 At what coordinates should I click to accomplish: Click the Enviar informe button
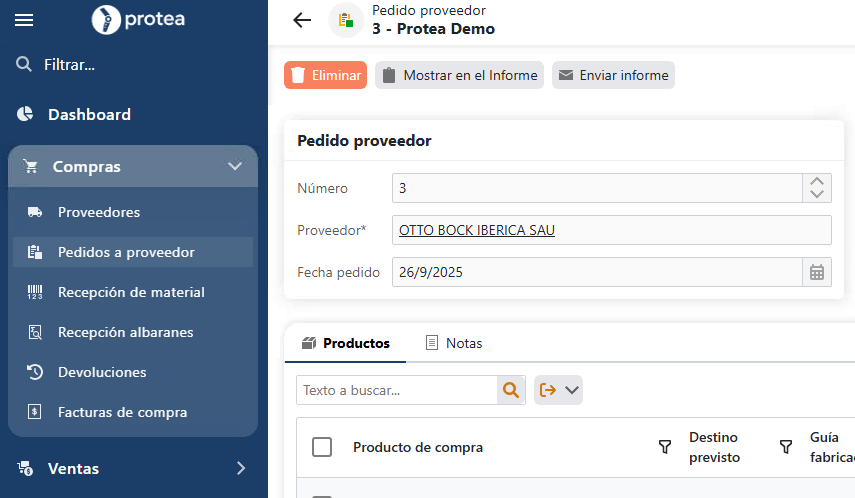613,75
